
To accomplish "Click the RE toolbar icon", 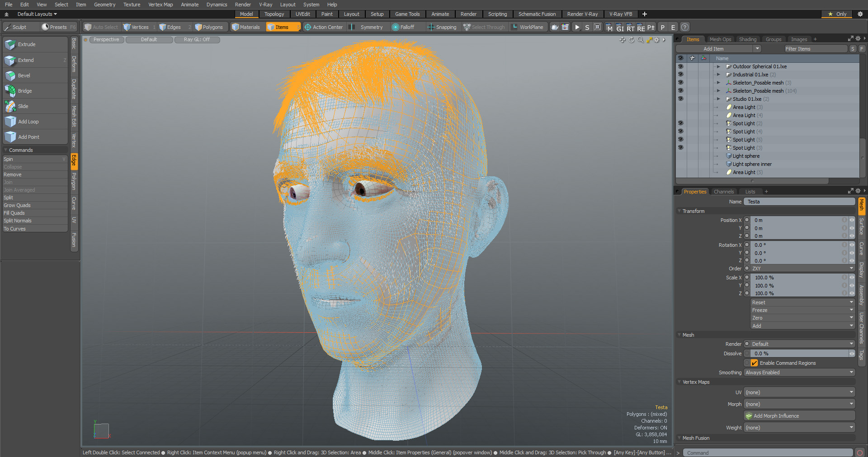I will (x=641, y=27).
